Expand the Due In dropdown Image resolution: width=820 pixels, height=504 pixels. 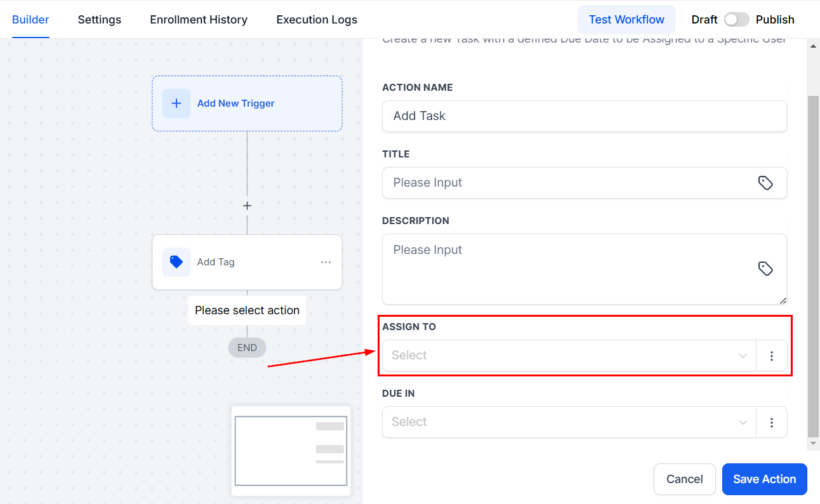tap(569, 422)
